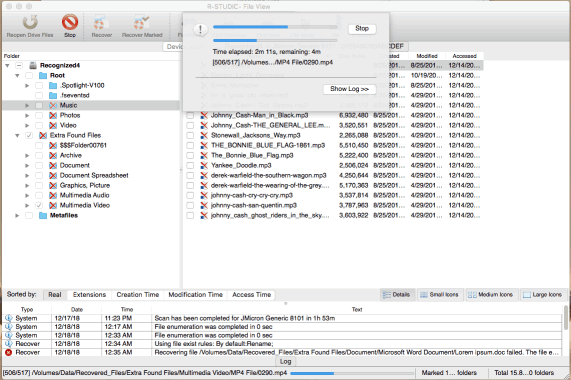
Task: Uncheck the Multimedia Video checkbox
Action: pos(39,205)
